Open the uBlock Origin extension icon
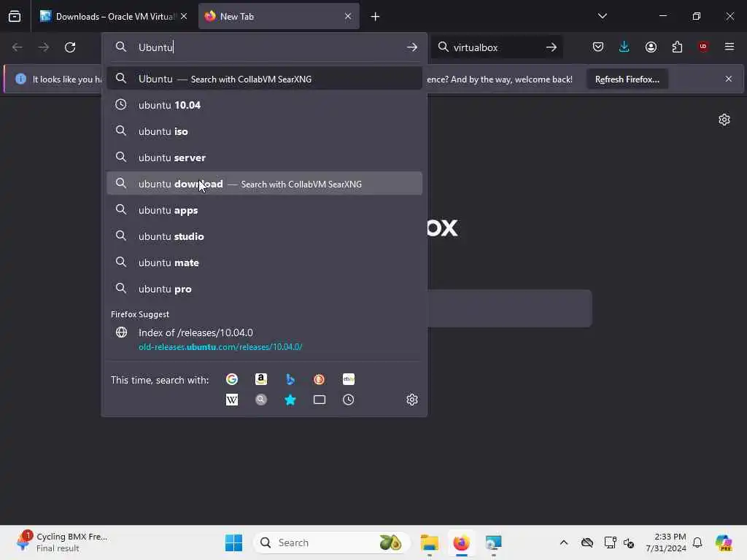This screenshot has height=560, width=747. coord(703,47)
